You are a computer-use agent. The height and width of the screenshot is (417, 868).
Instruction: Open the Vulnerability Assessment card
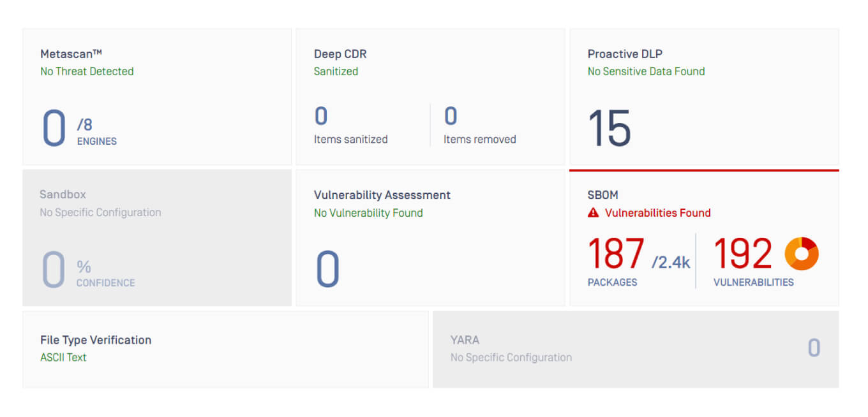click(430, 238)
